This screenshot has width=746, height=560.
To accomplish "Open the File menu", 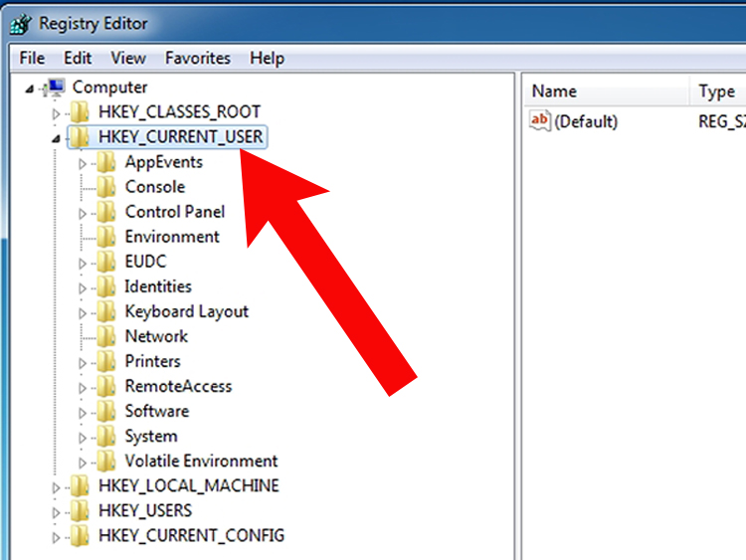I will click(x=32, y=58).
